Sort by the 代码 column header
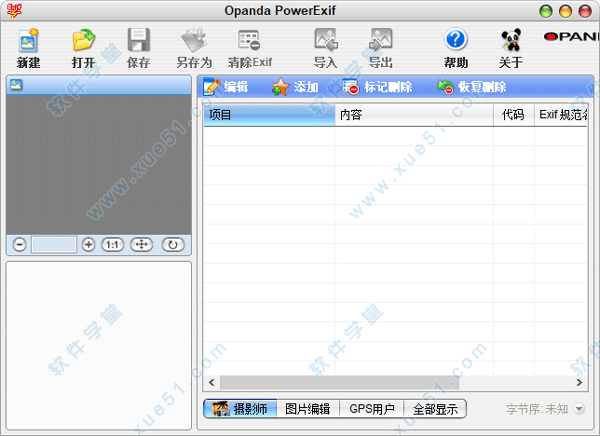The image size is (600, 436). pos(514,115)
